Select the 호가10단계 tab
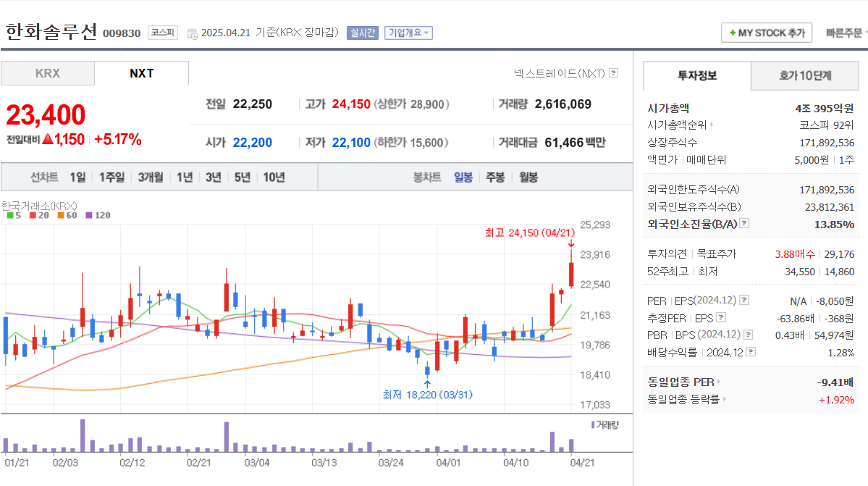868x486 pixels. pos(805,76)
